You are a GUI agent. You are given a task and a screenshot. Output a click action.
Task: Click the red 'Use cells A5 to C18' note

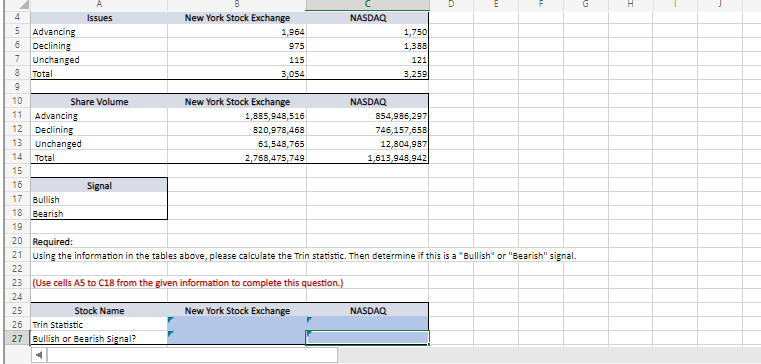pos(188,283)
